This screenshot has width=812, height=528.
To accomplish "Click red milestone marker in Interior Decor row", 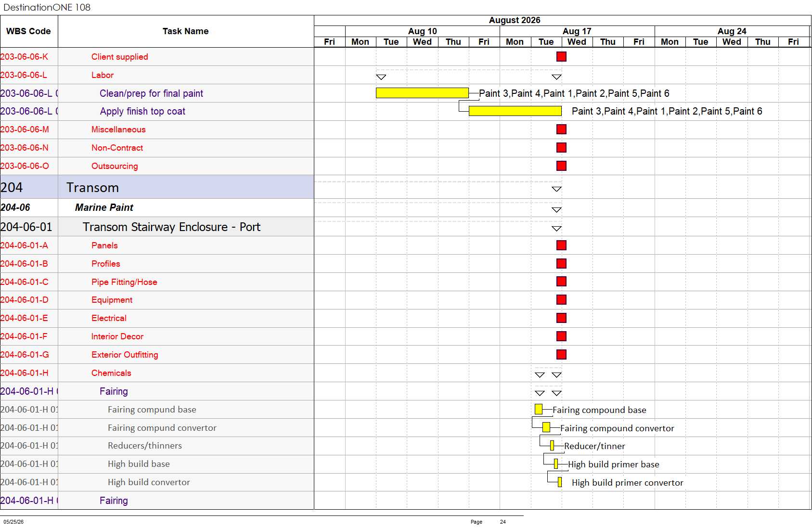I will tap(561, 336).
